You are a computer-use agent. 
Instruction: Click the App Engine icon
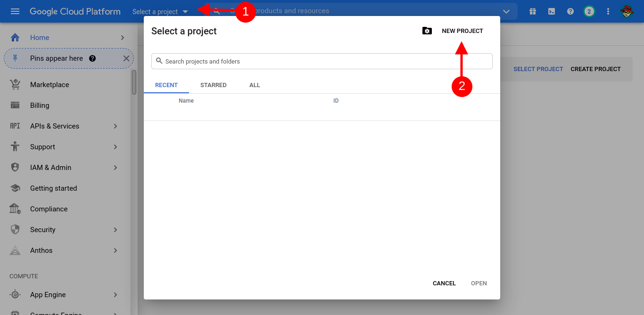[x=15, y=295]
